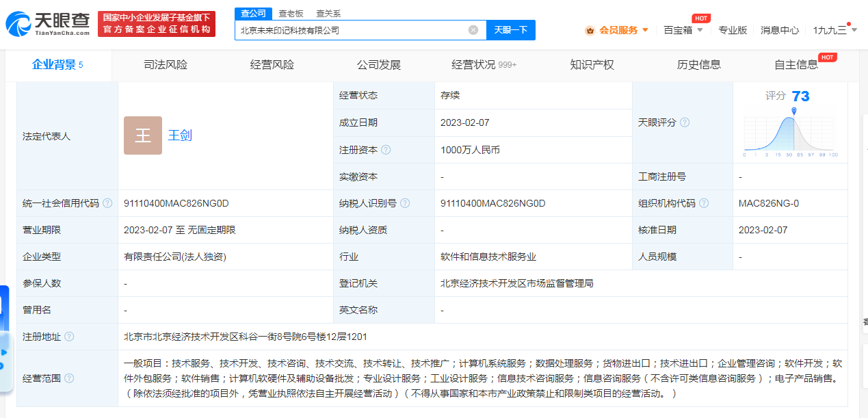Image resolution: width=868 pixels, height=418 pixels.
Task: Clear the search box with the X icon
Action: pos(473,30)
